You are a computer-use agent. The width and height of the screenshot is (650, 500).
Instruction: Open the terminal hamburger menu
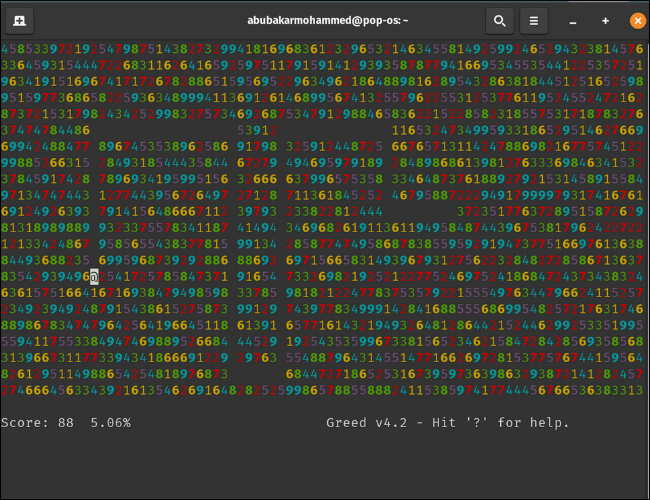pyautogui.click(x=535, y=20)
